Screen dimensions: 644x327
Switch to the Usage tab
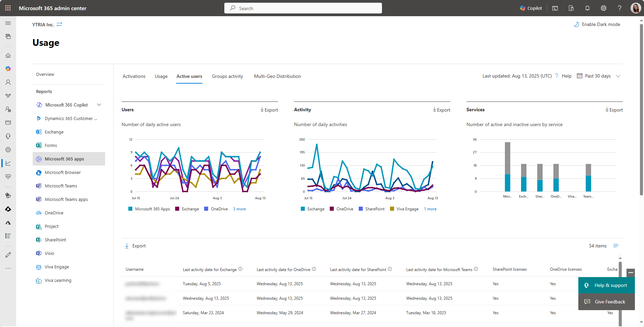tap(161, 76)
